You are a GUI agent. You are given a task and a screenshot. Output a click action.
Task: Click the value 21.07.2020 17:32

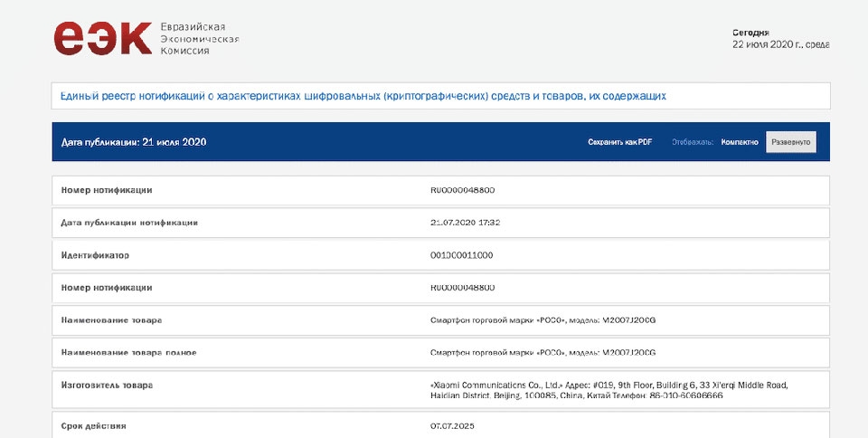tap(465, 223)
